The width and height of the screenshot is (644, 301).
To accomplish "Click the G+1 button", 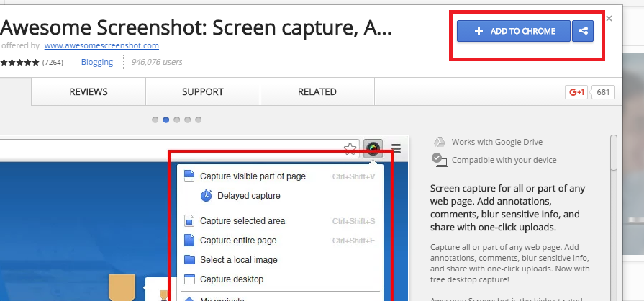I will 576,92.
